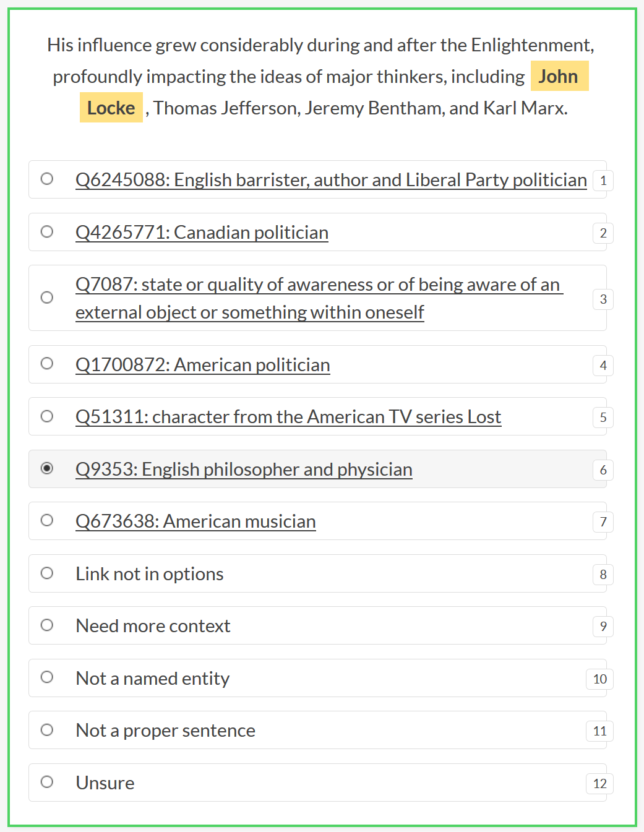Open Q6245088 English barrister link

pyautogui.click(x=331, y=180)
